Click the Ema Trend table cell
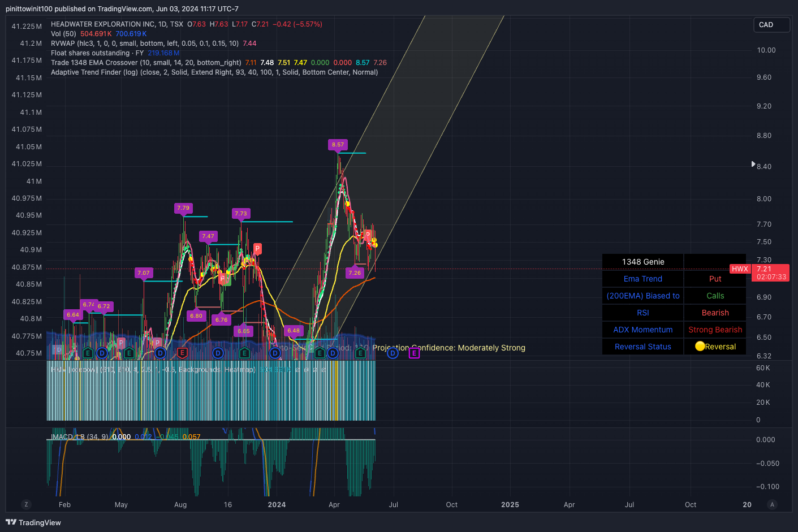Viewport: 798px width, 532px height. click(643, 279)
